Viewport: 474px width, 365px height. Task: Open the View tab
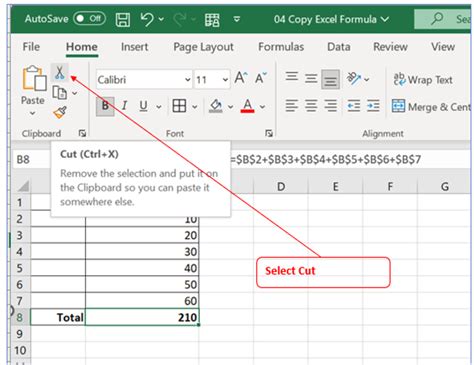(443, 47)
